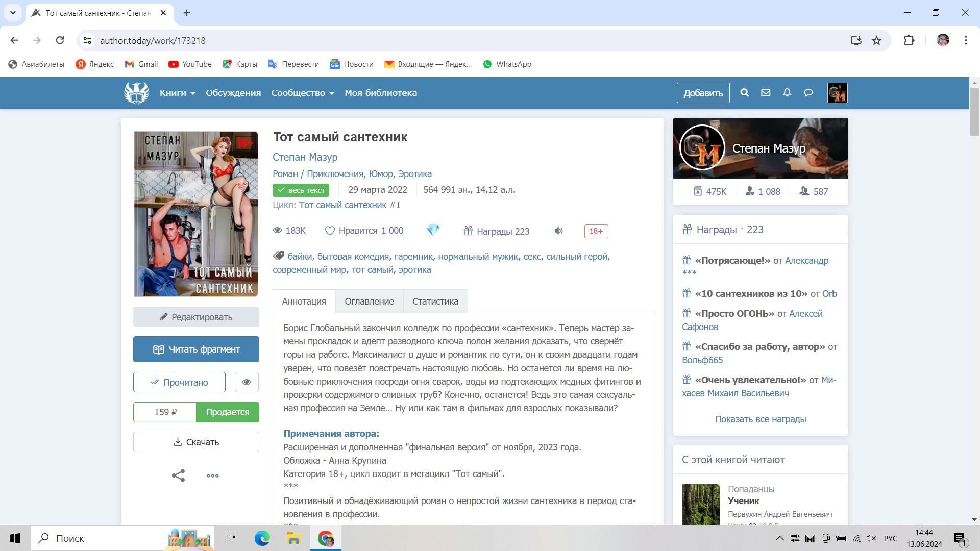
Task: Toggle the Нравится heart like button
Action: (x=364, y=231)
